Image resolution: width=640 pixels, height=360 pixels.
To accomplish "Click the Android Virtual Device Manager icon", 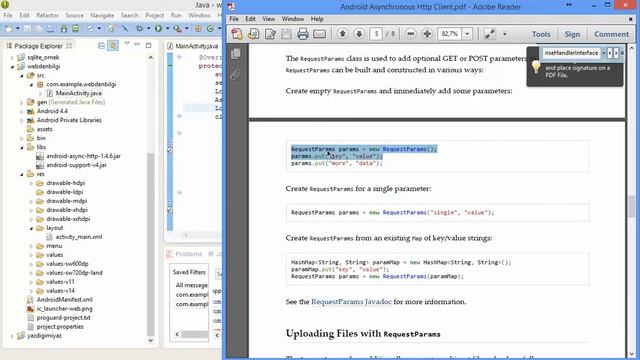I will 76,29.
